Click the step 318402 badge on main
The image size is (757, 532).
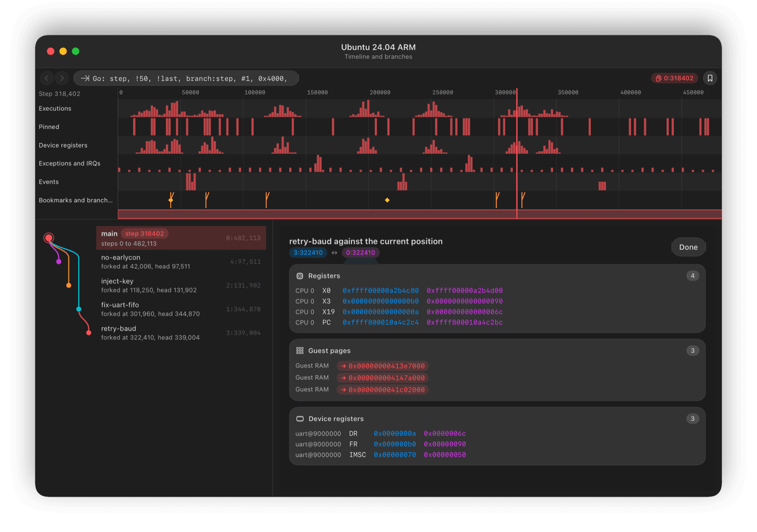coord(145,234)
